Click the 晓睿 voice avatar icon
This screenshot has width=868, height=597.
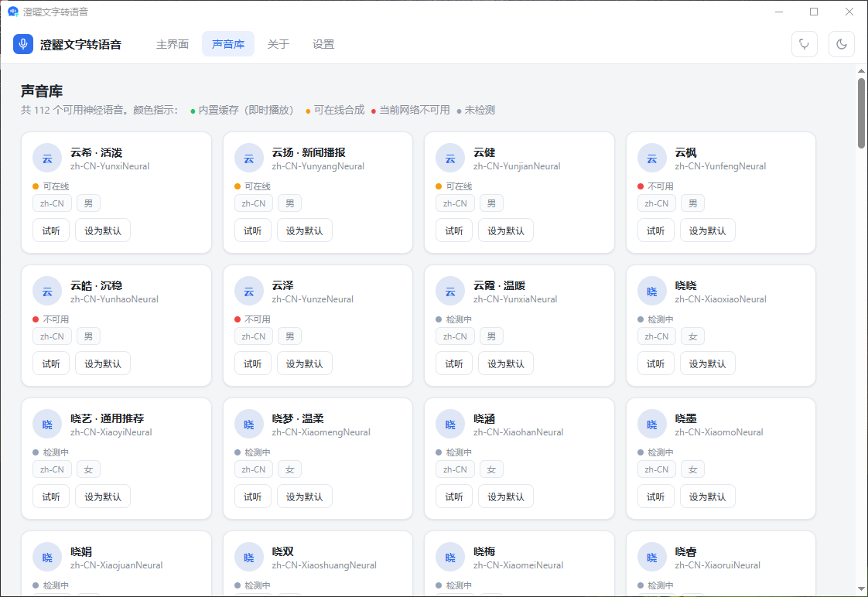651,558
